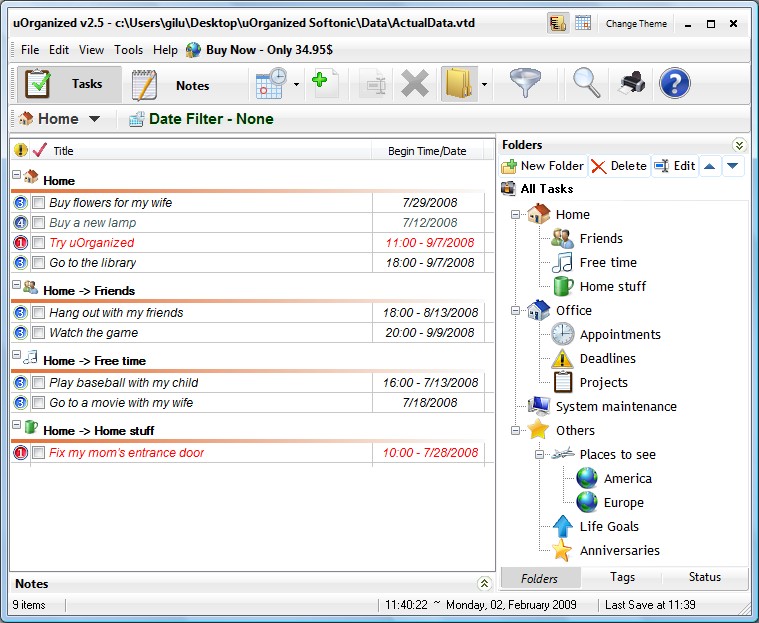The width and height of the screenshot is (759, 623).
Task: Tick the 'Watch the game' task checkbox
Action: pos(38,333)
